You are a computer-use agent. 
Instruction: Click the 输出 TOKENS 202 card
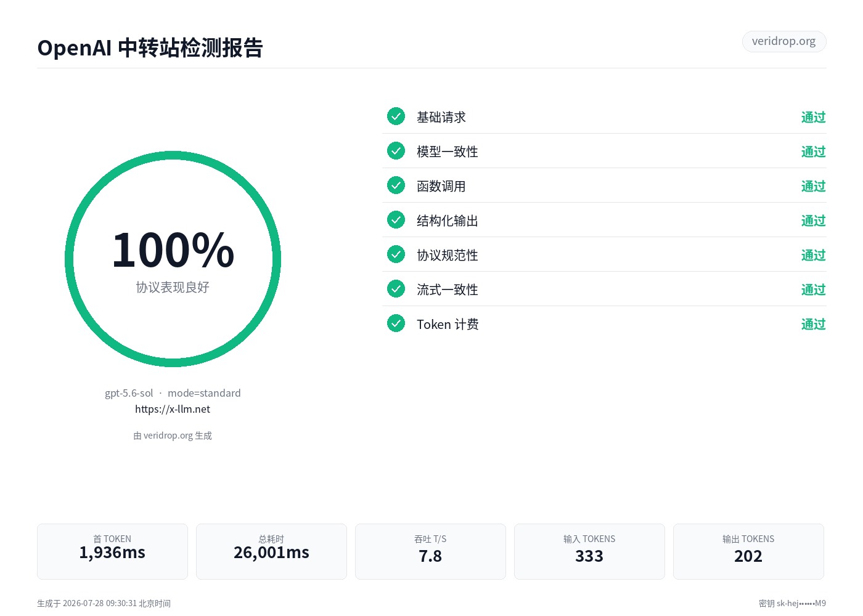click(x=748, y=551)
